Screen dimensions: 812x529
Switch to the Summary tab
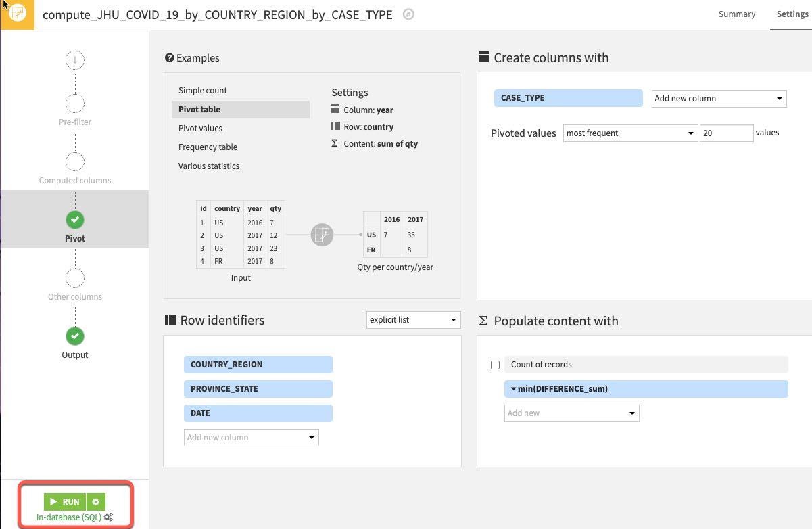coord(736,14)
